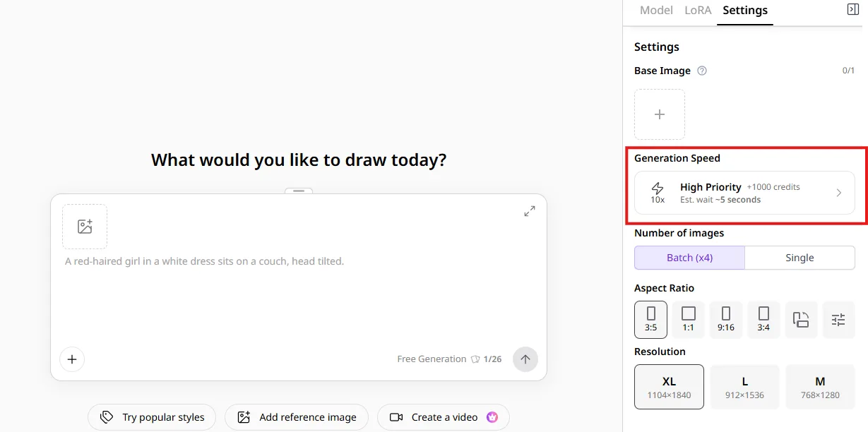Switch the number of images to Single

pos(799,258)
